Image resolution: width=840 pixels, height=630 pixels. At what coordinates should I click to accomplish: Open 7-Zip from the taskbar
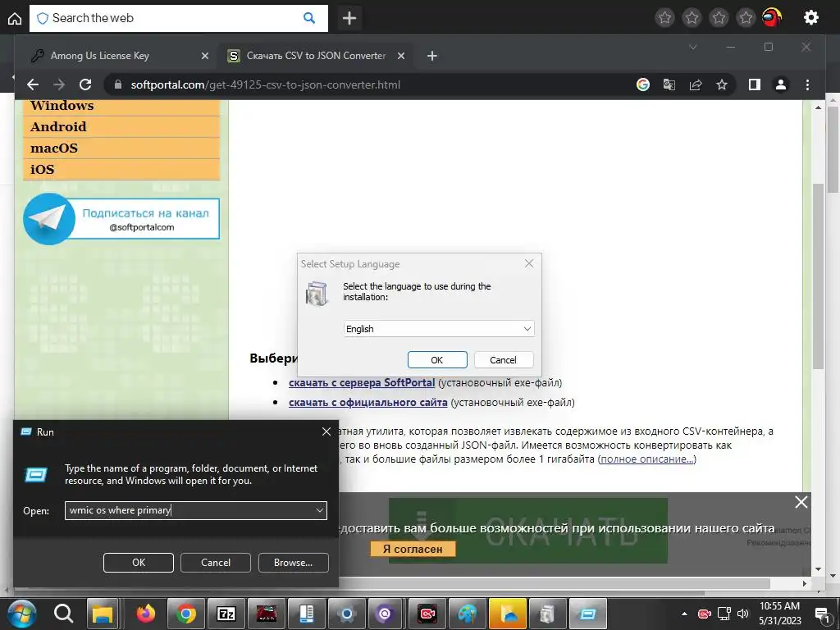tap(226, 614)
